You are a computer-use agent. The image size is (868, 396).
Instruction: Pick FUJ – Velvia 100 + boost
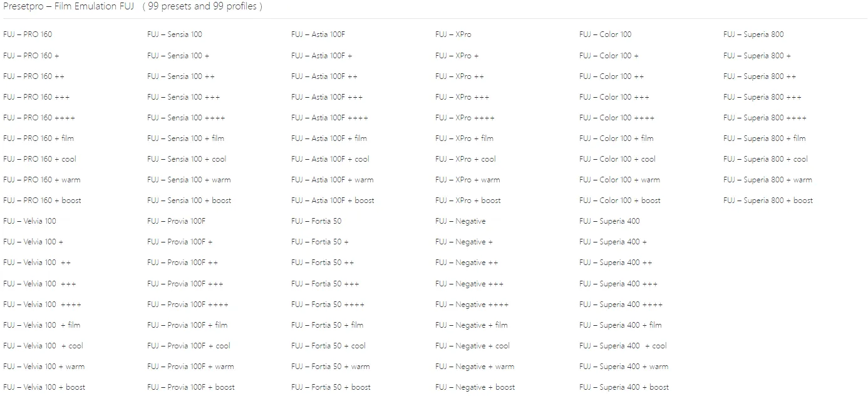tap(44, 387)
